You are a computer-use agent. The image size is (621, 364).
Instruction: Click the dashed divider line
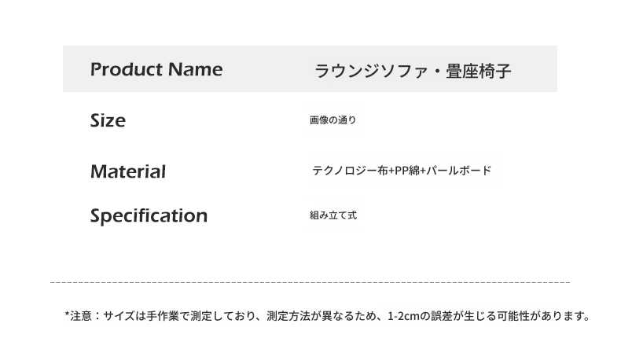click(310, 281)
